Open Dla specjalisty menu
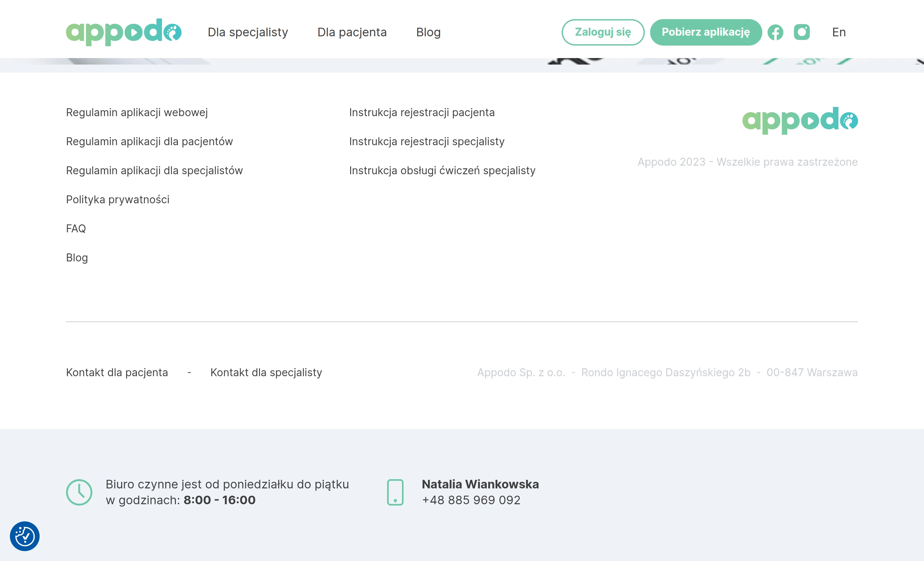924x561 pixels. [248, 32]
